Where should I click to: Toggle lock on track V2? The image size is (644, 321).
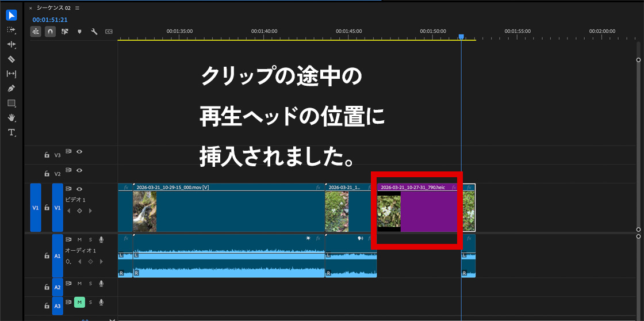click(47, 174)
